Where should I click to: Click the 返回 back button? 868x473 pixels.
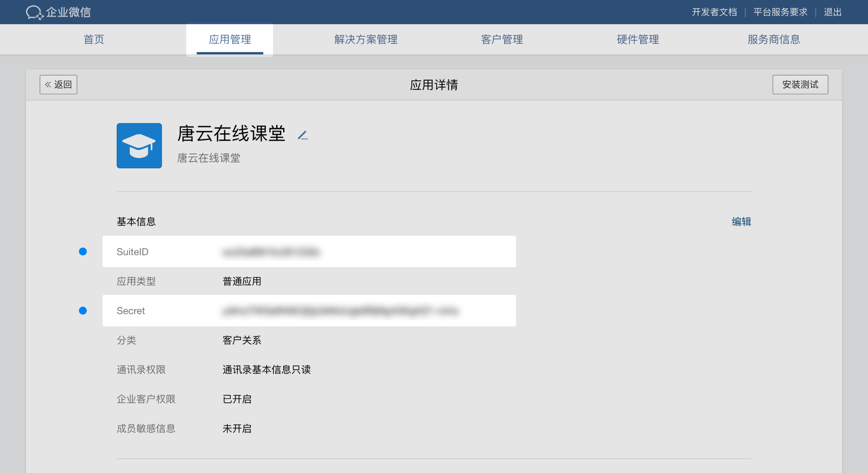[58, 84]
